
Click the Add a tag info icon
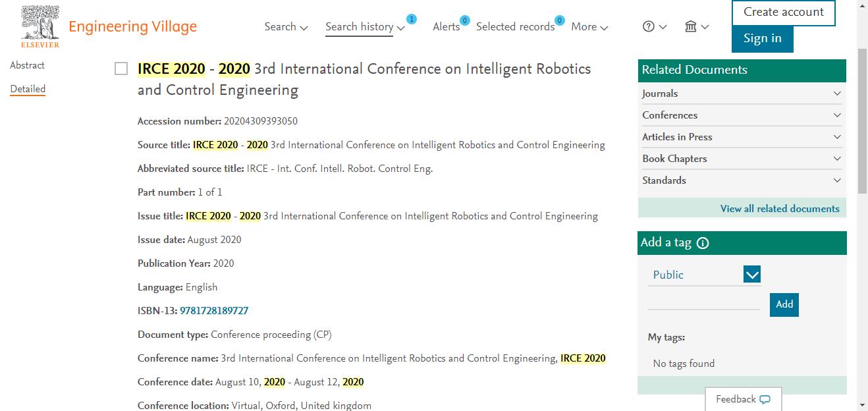tap(703, 243)
